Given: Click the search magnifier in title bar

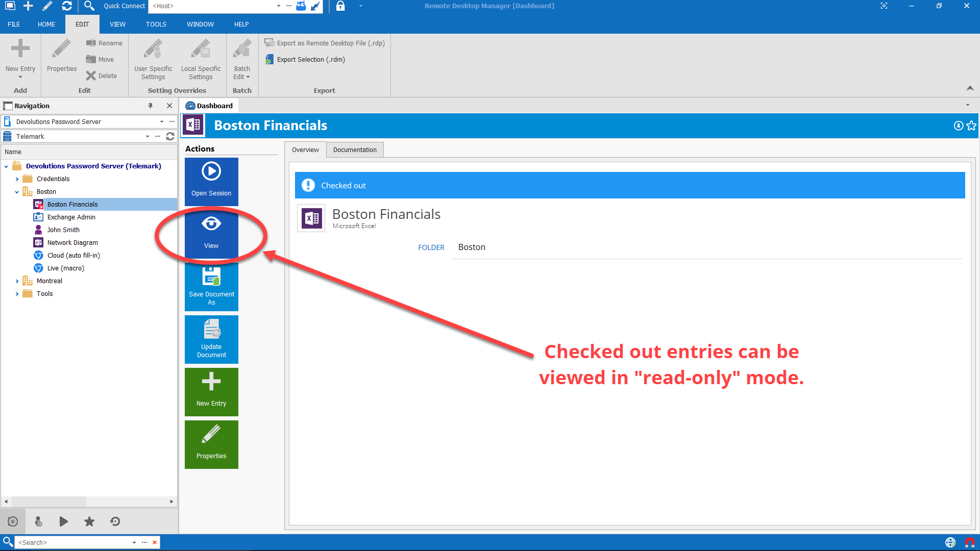Looking at the screenshot, I should click(89, 6).
